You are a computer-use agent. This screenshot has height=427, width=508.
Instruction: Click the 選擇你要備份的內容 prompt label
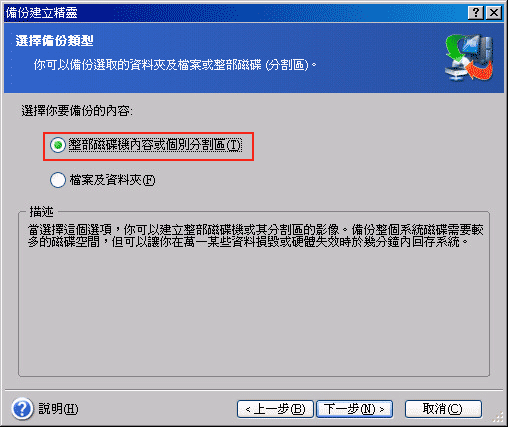point(77,111)
